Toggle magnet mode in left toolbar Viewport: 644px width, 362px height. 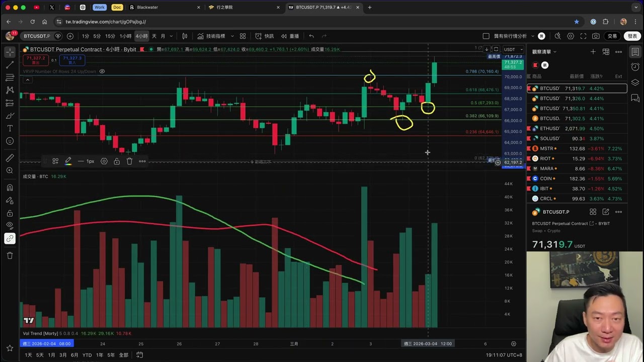10,188
